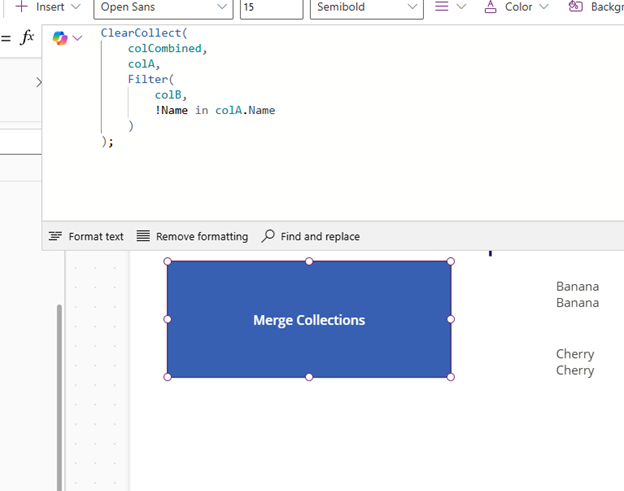Open the Semibold font weight dropdown
This screenshot has height=491, width=624.
(x=367, y=7)
